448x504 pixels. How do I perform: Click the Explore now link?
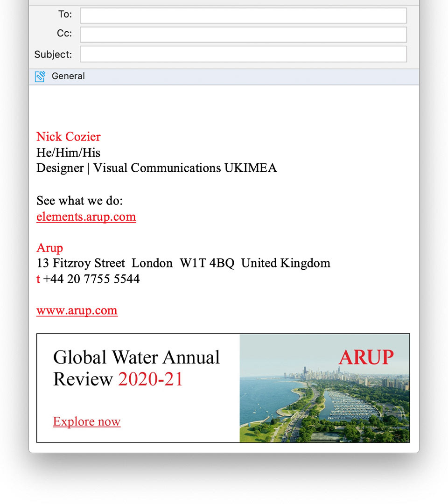[87, 421]
